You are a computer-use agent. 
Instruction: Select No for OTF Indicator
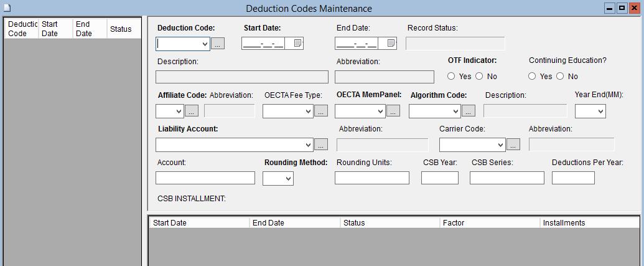[x=479, y=76]
